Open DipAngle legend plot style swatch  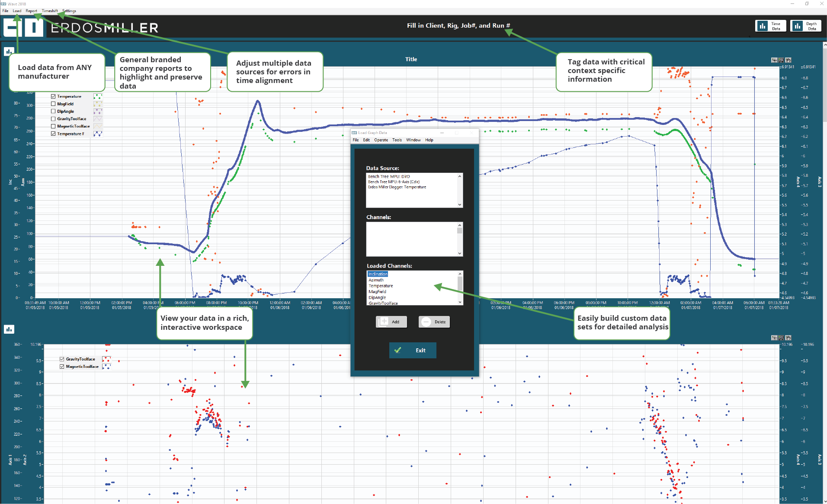click(98, 111)
